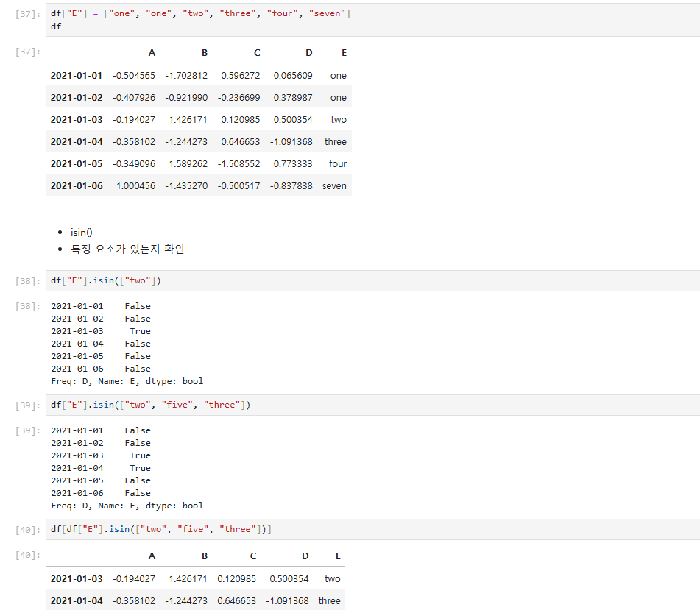Click cell value -0.500517
The width and height of the screenshot is (700, 610).
(238, 185)
